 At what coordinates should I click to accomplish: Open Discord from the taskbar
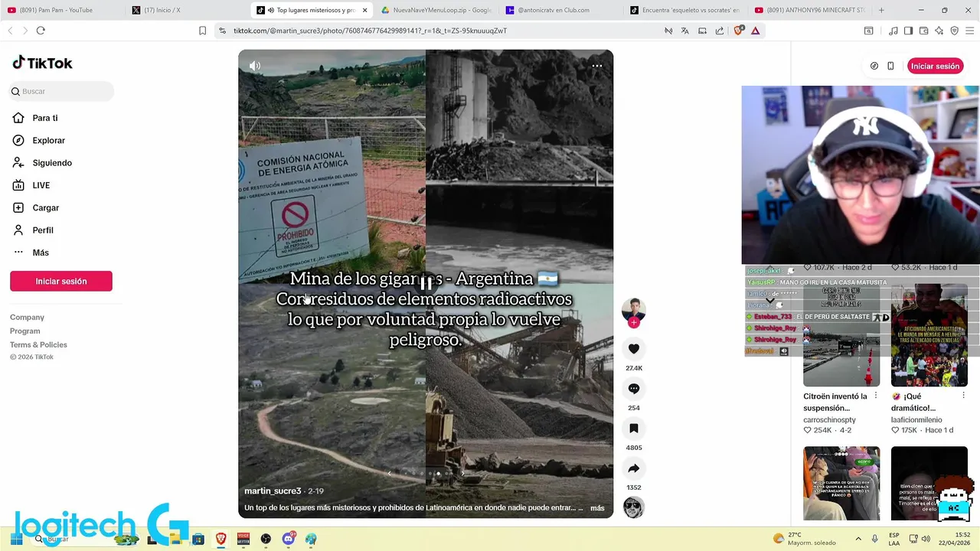click(289, 539)
